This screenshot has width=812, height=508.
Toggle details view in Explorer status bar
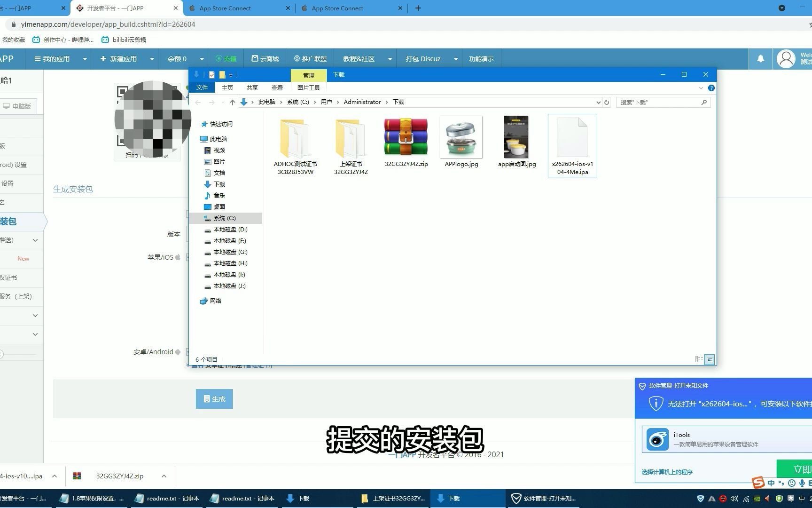(699, 359)
